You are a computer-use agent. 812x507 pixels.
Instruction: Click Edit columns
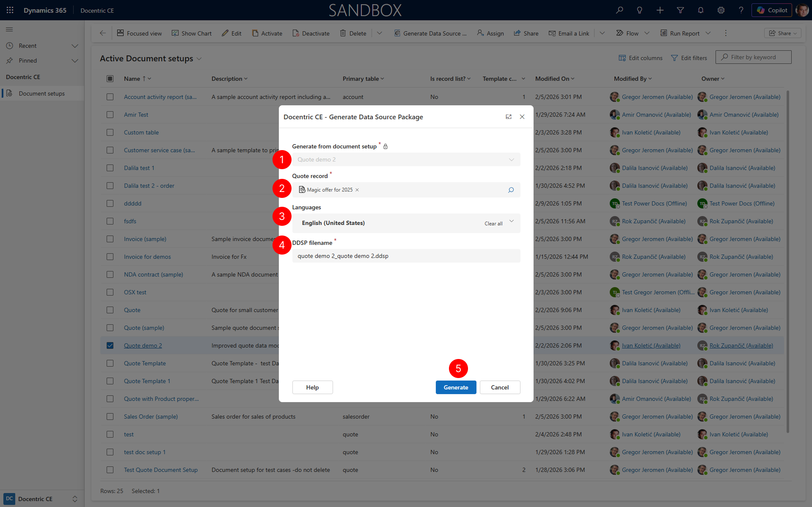pos(641,58)
